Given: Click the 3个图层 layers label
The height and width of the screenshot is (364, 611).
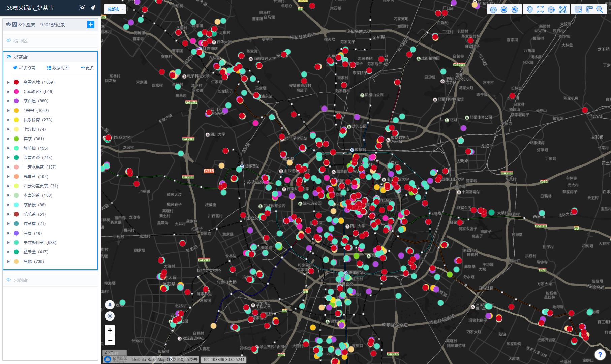Looking at the screenshot, I should [27, 25].
